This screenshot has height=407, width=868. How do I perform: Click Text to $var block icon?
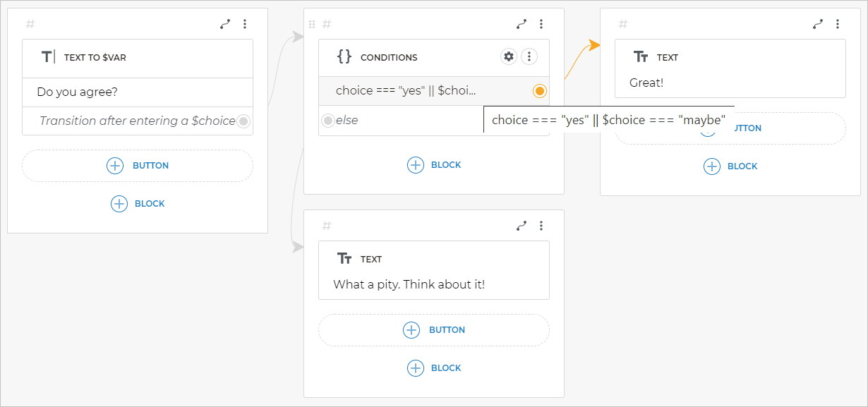coord(47,57)
